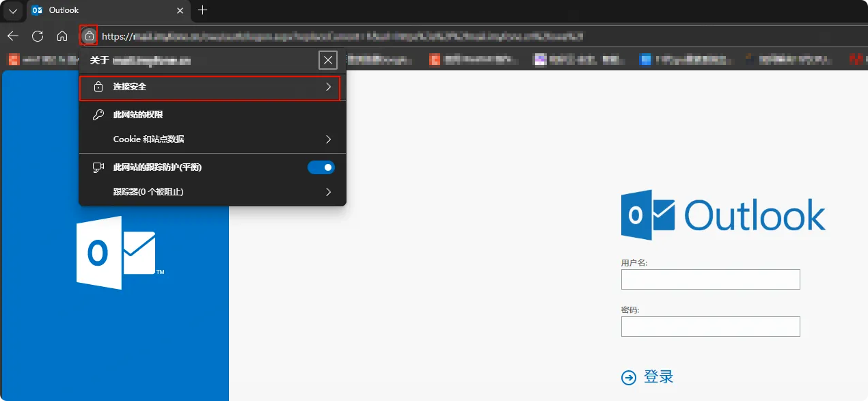Expand the 跟踪器 chevron arrow
868x401 pixels.
tap(328, 192)
